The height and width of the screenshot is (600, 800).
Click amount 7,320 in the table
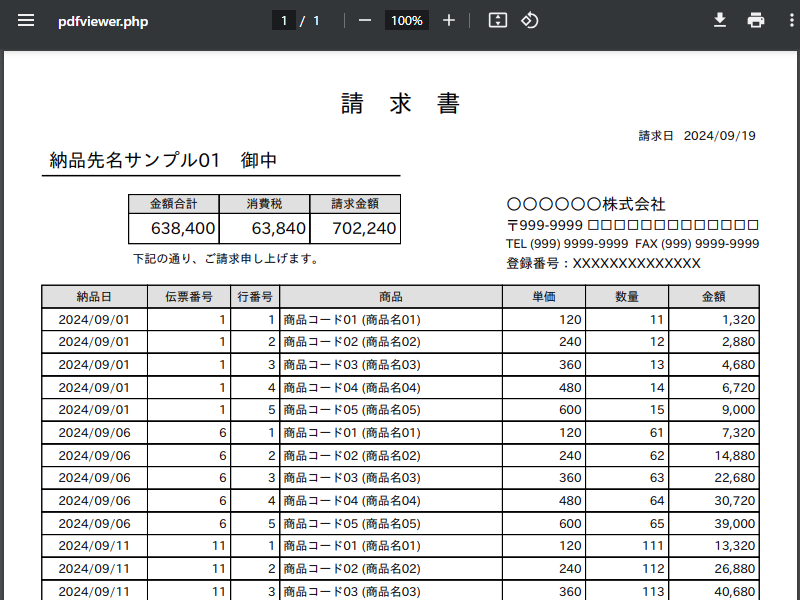click(x=738, y=433)
